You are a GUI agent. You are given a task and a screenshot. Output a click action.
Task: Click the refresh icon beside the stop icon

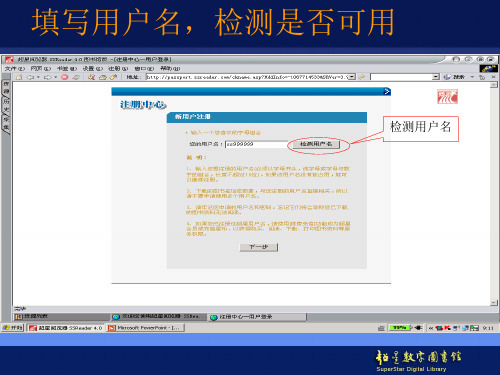click(76, 77)
